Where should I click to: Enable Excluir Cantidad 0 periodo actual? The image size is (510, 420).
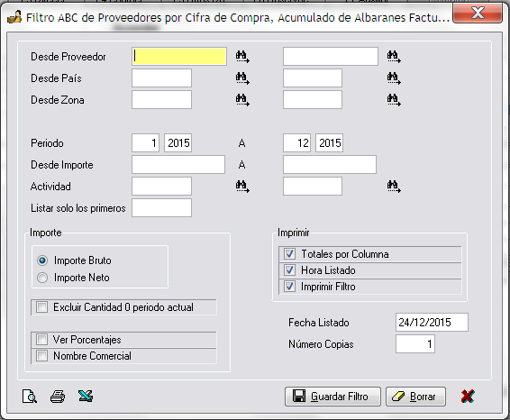42,306
